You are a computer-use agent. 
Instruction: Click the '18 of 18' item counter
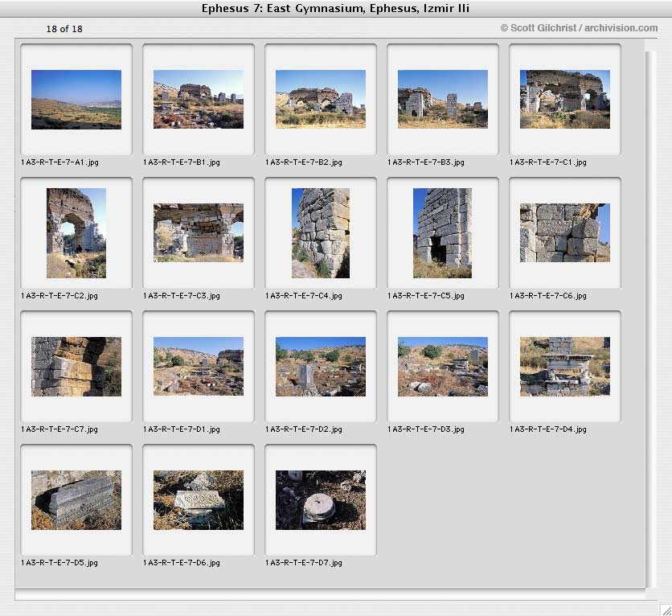(x=64, y=29)
